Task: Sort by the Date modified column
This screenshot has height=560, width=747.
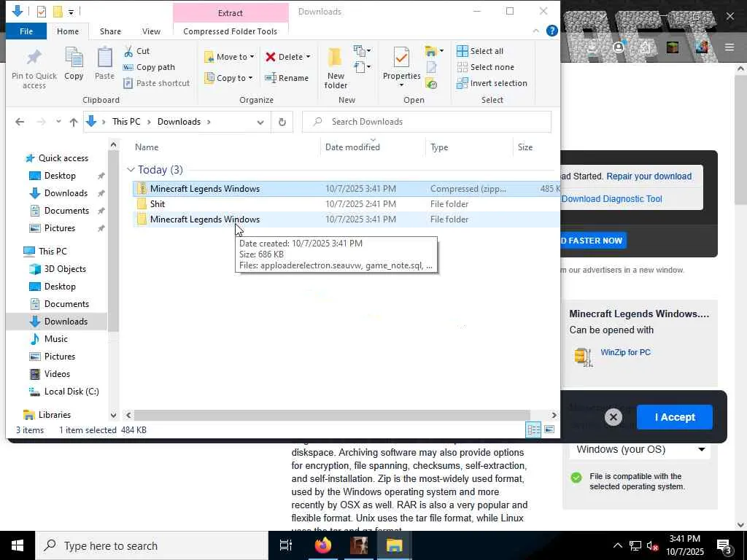Action: coord(352,147)
